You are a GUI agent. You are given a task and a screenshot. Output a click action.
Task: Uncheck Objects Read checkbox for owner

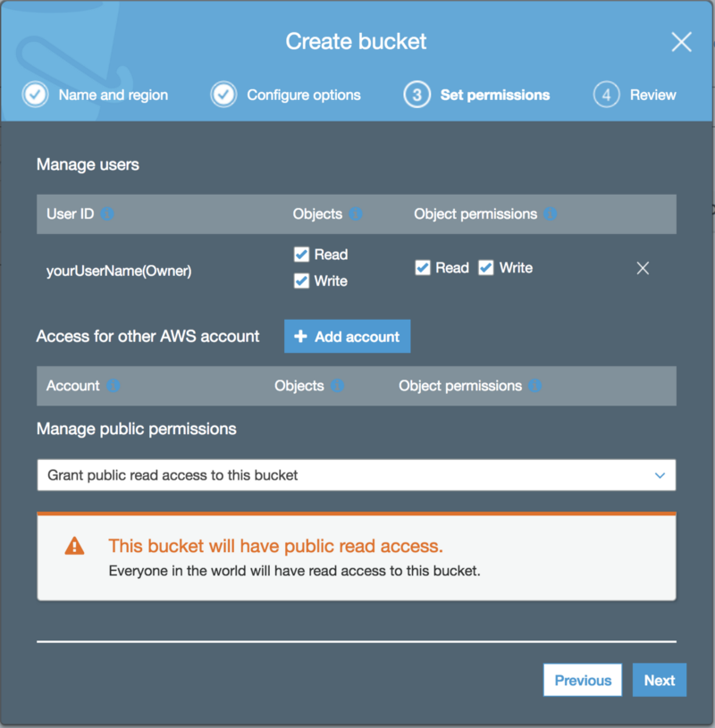(301, 255)
